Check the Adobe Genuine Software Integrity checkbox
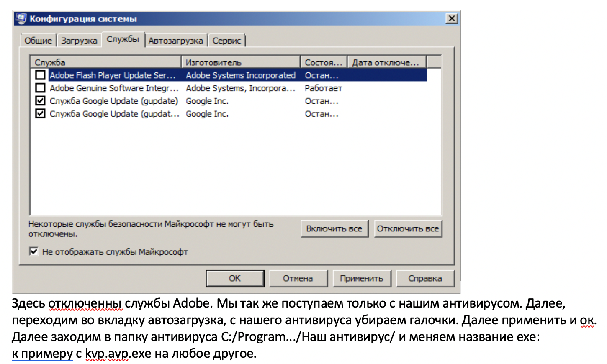The image size is (607, 364). pyautogui.click(x=40, y=88)
